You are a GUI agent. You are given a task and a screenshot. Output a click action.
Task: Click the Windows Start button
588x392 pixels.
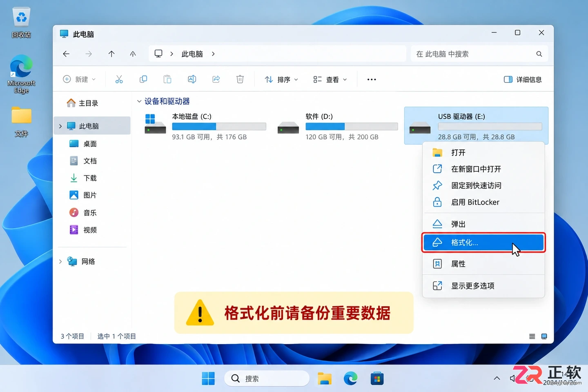coord(208,379)
